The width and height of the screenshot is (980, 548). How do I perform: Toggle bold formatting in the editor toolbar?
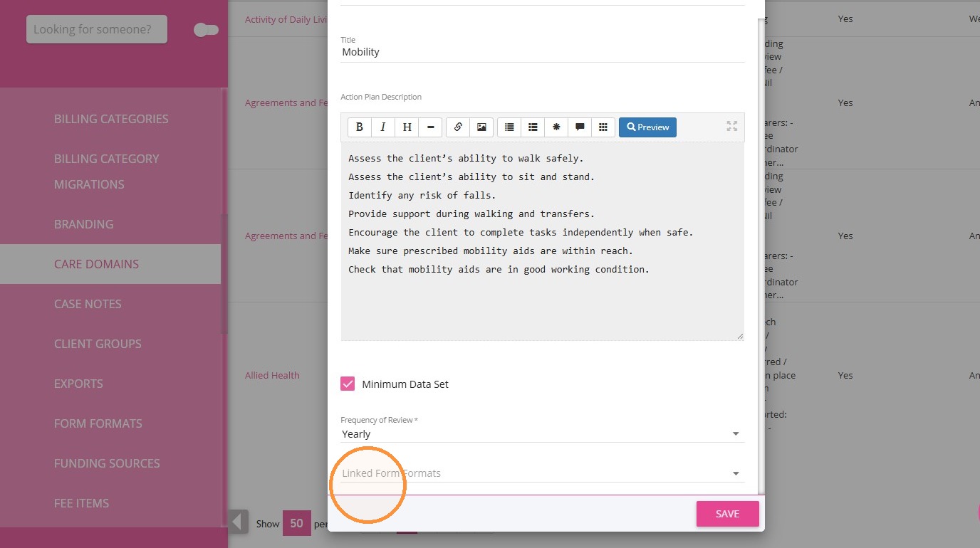(x=360, y=127)
